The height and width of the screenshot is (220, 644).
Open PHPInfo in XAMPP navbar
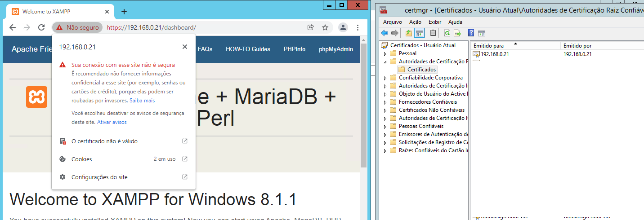coord(295,49)
